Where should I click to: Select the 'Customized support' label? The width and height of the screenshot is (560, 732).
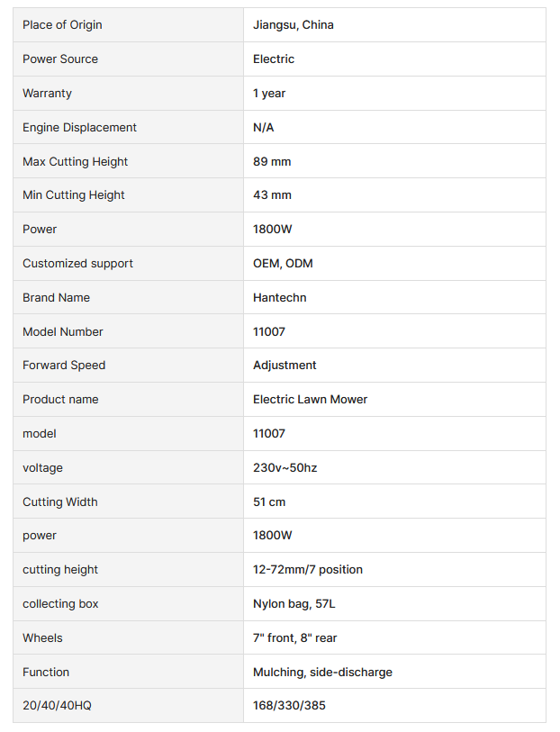click(77, 264)
